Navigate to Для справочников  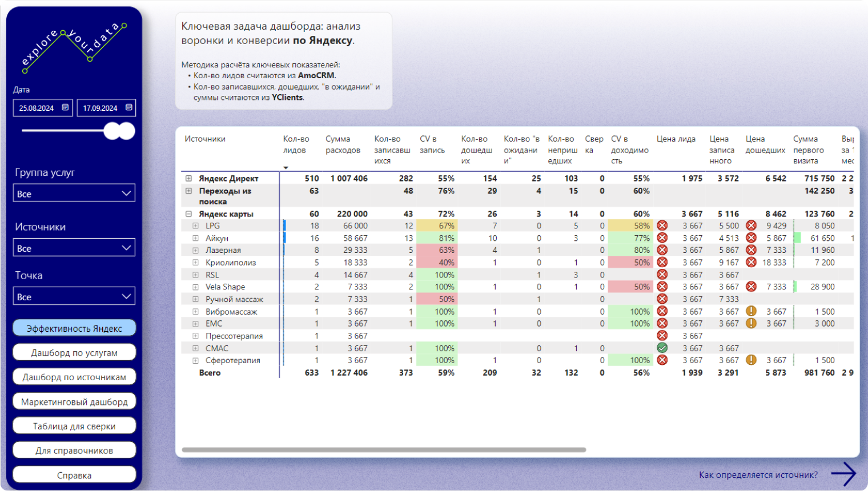coord(74,450)
